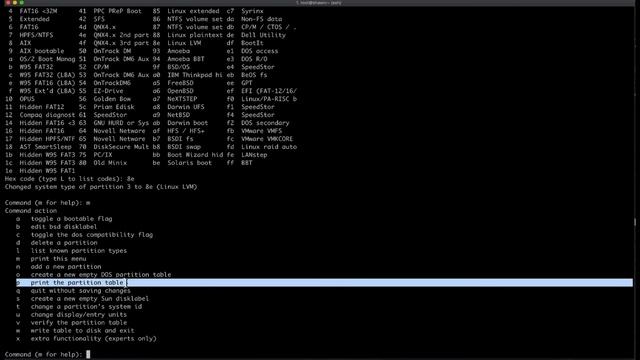Click 'extra functionality (experts only)' line
The height and width of the screenshot is (360, 640).
coord(86,339)
